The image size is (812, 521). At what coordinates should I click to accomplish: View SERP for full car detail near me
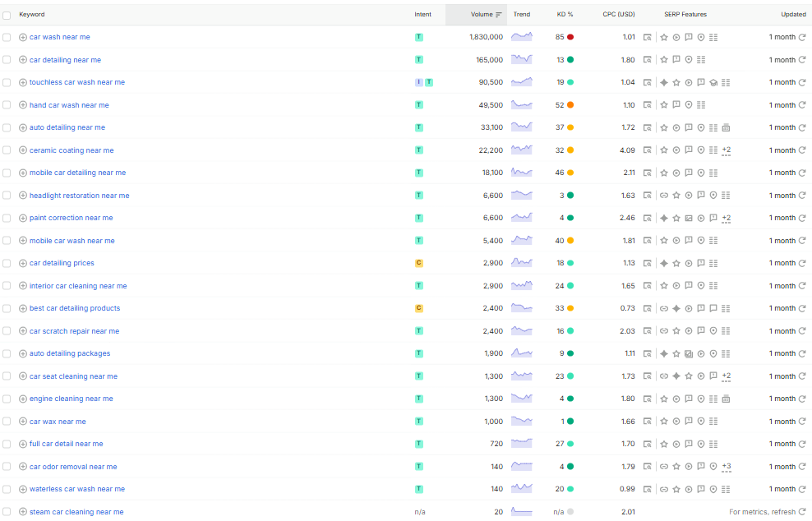tap(648, 444)
